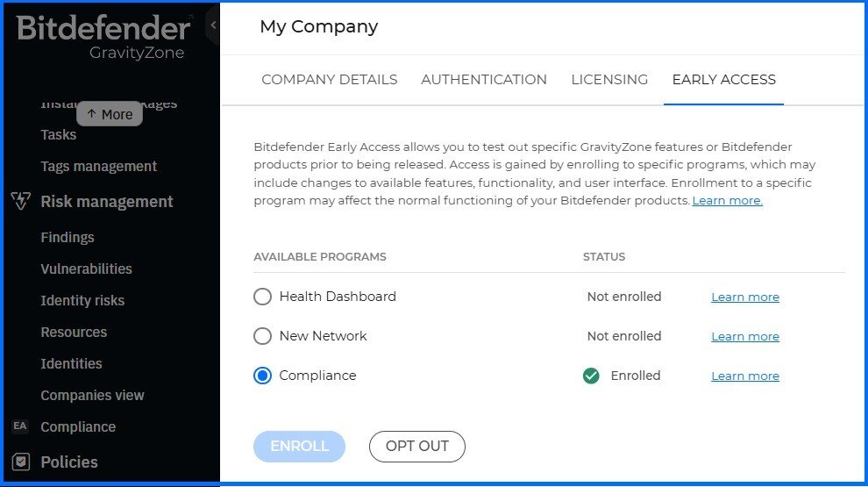
Task: Collapse the sidebar with the chevron arrow
Action: (213, 25)
